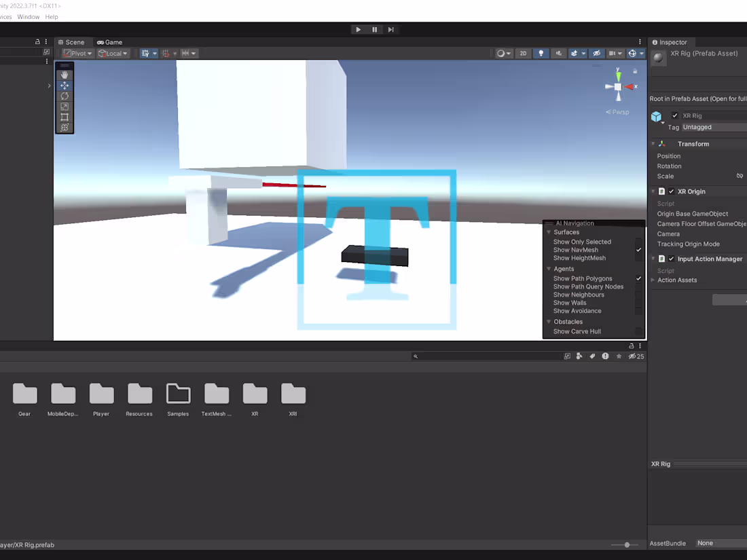The height and width of the screenshot is (560, 747).
Task: Select the Transform tool
Action: [65, 128]
